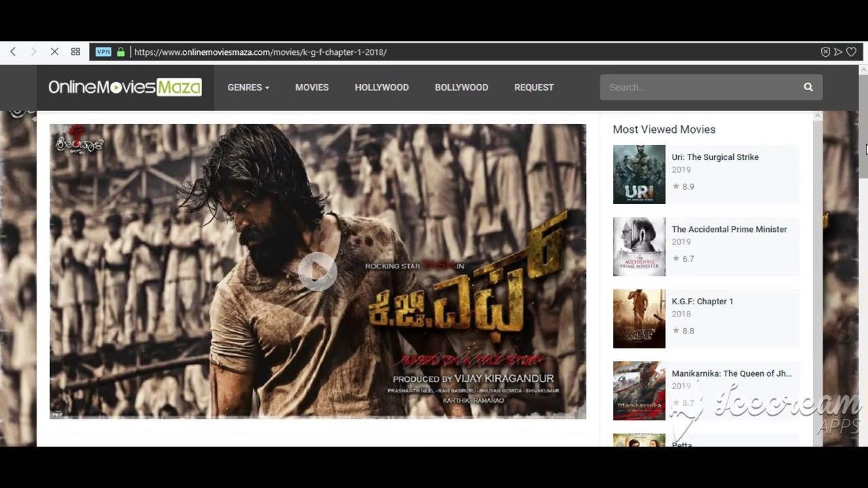Viewport: 868px width, 488px height.
Task: Open Manikarnika: The Queen of Jh... link
Action: [731, 373]
